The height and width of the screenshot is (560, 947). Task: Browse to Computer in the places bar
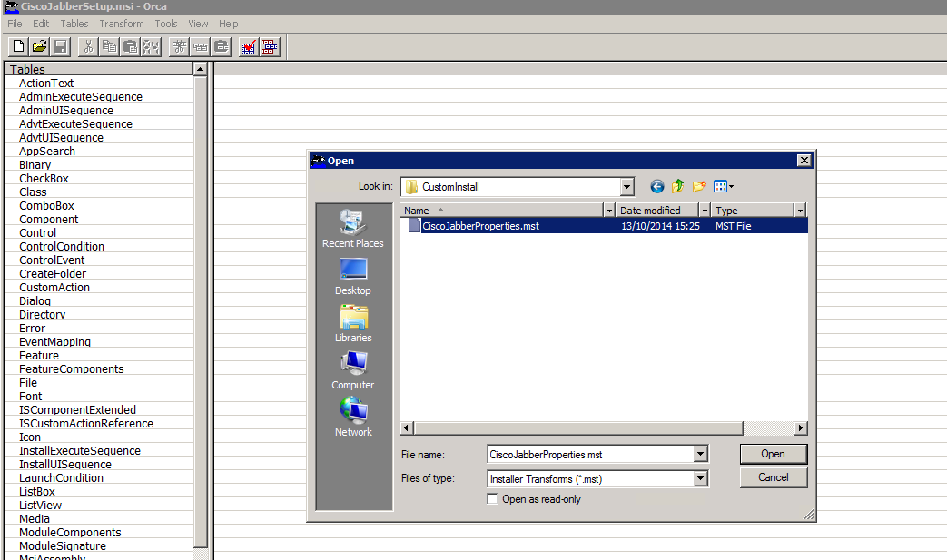click(x=352, y=370)
